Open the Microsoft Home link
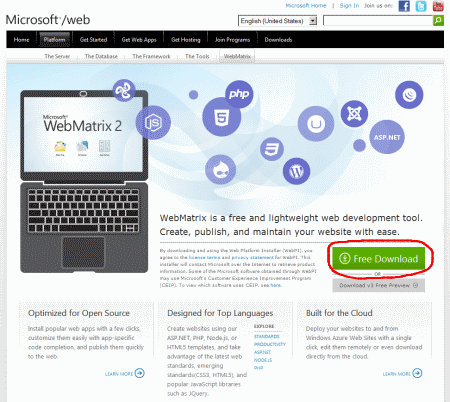Image resolution: width=450 pixels, height=402 pixels. tap(306, 6)
